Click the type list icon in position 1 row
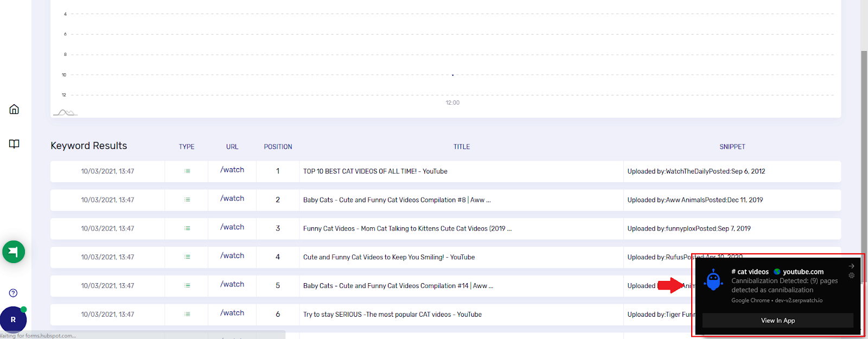Image resolution: width=868 pixels, height=339 pixels. (187, 171)
